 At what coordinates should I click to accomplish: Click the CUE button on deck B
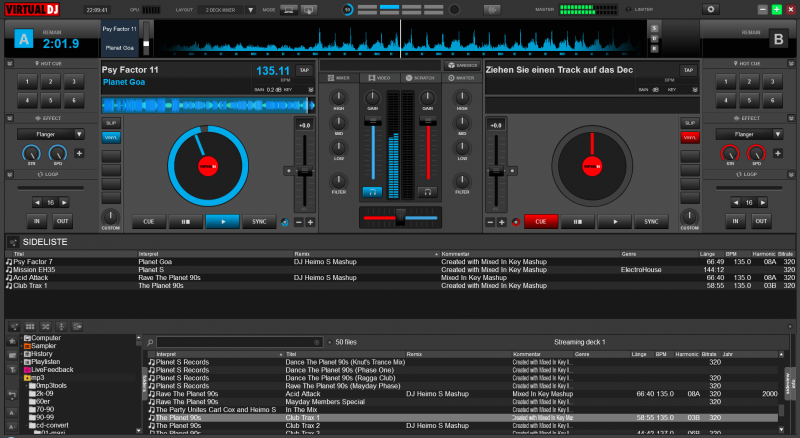[541, 221]
